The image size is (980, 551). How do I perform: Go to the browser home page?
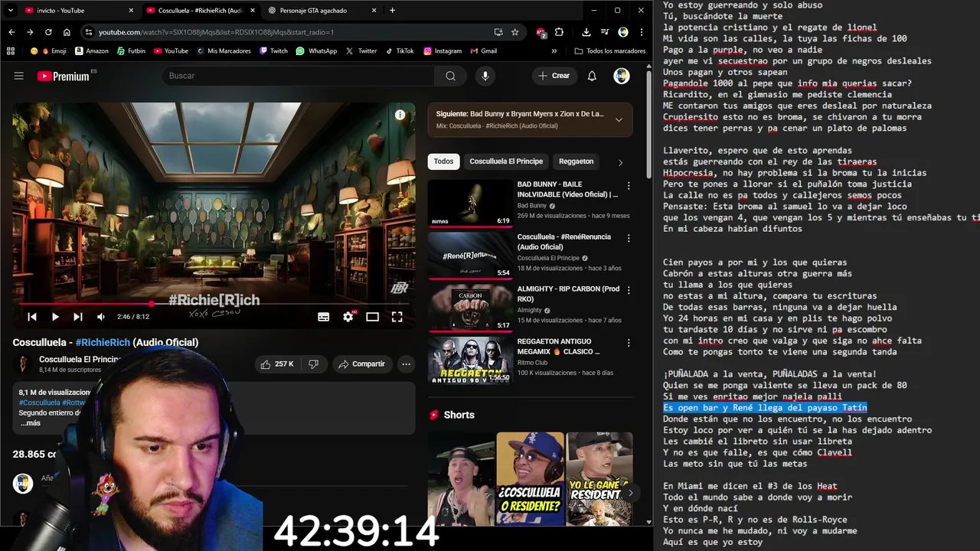click(x=67, y=32)
